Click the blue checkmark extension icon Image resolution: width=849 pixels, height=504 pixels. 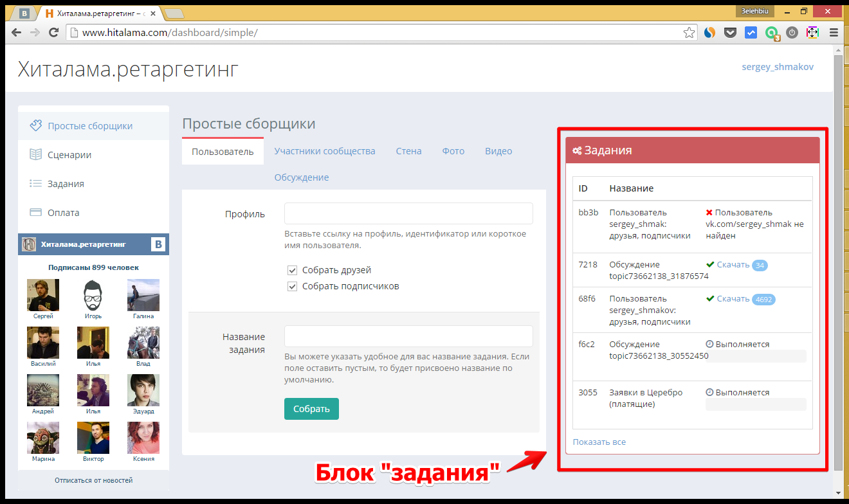click(x=751, y=32)
